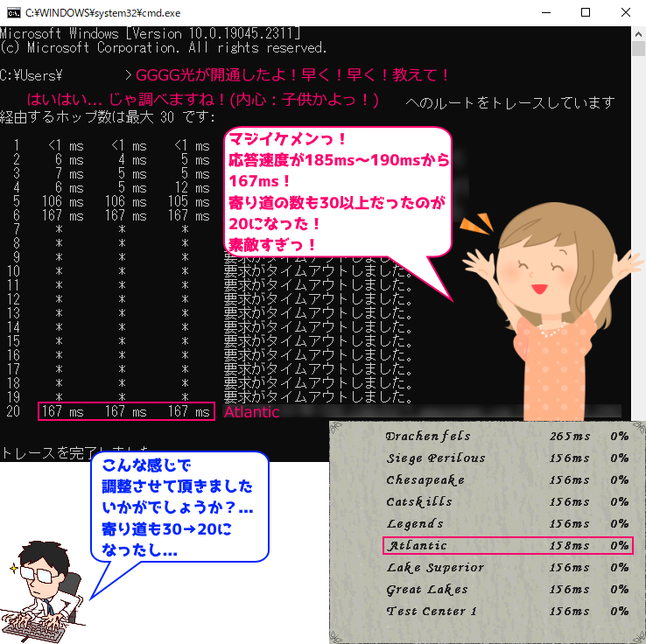Click the Atlantic hop 20 hostname text
The image size is (646, 644).
pyautogui.click(x=252, y=412)
